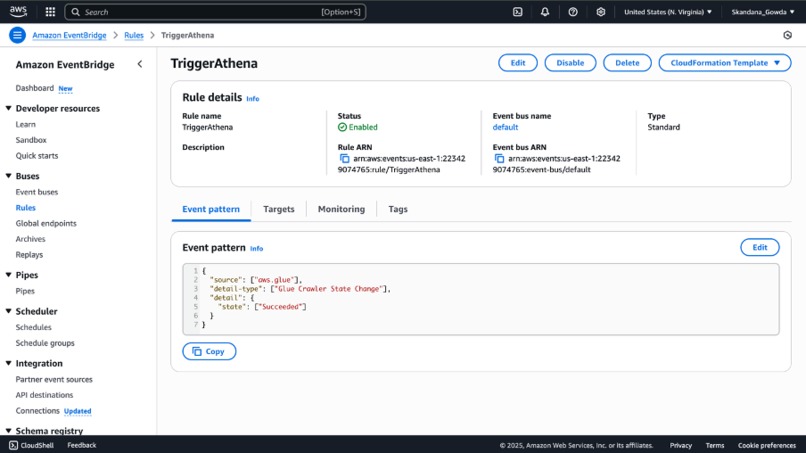Copy the Event bus ARN
This screenshot has height=453, width=806.
[x=499, y=158]
